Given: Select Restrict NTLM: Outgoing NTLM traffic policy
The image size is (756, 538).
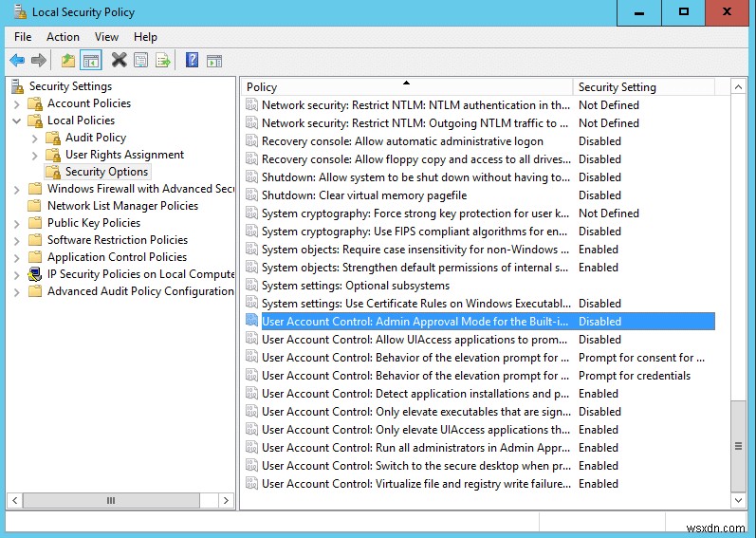Looking at the screenshot, I should tap(415, 123).
